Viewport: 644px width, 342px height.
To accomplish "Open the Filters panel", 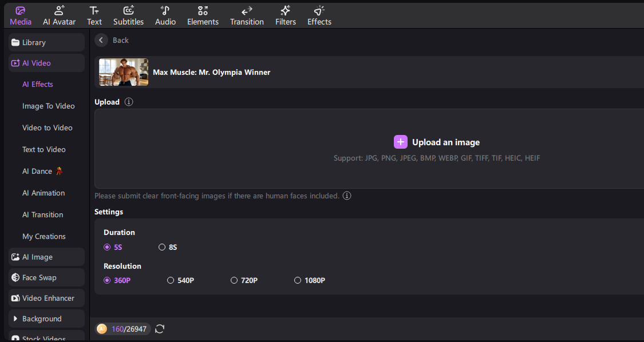I will click(285, 15).
